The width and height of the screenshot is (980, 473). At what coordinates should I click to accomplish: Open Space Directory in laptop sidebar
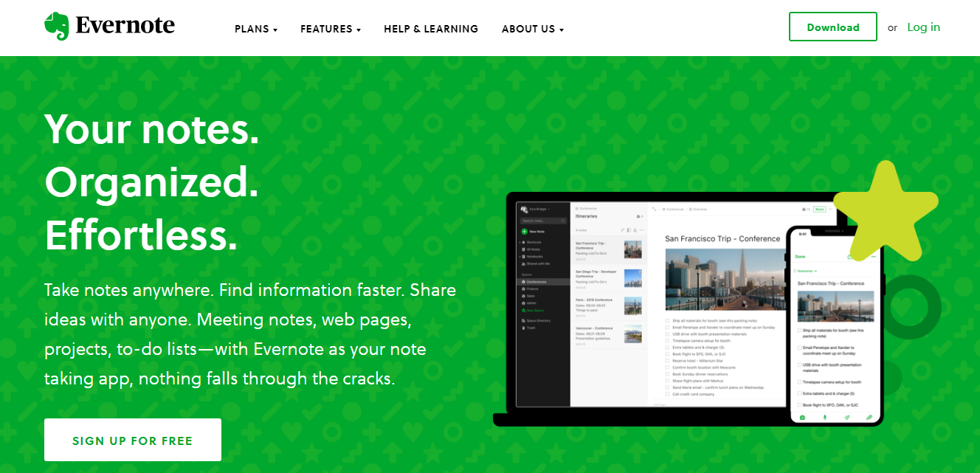tap(536, 321)
